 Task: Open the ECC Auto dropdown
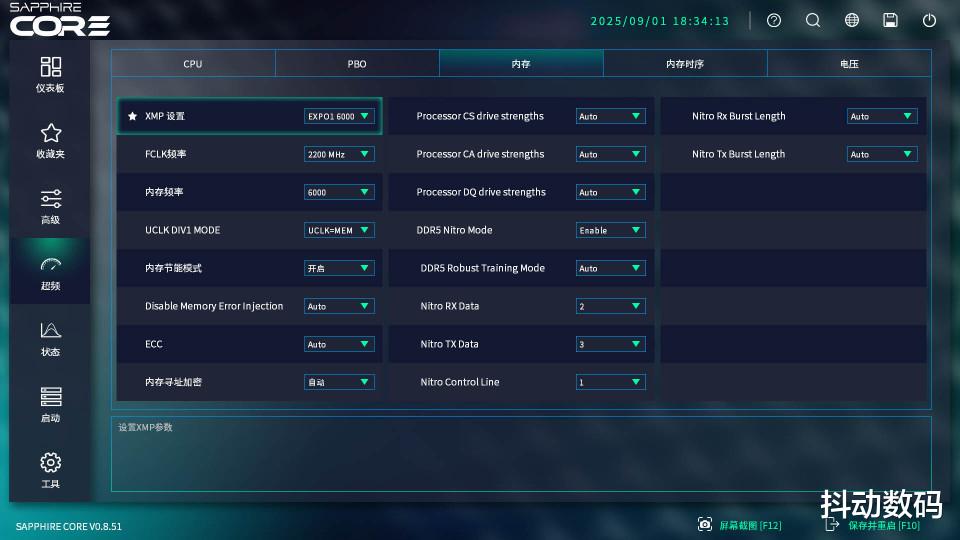[x=339, y=344]
